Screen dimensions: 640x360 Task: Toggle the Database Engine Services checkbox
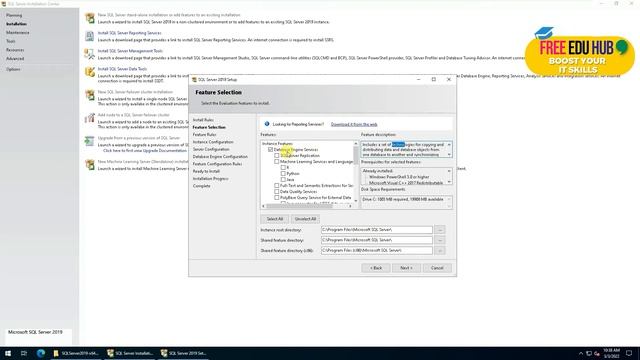pos(270,150)
